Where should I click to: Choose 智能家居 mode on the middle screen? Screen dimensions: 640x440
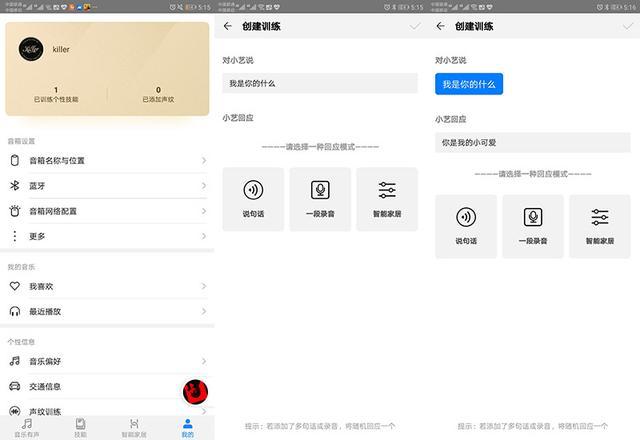[387, 199]
